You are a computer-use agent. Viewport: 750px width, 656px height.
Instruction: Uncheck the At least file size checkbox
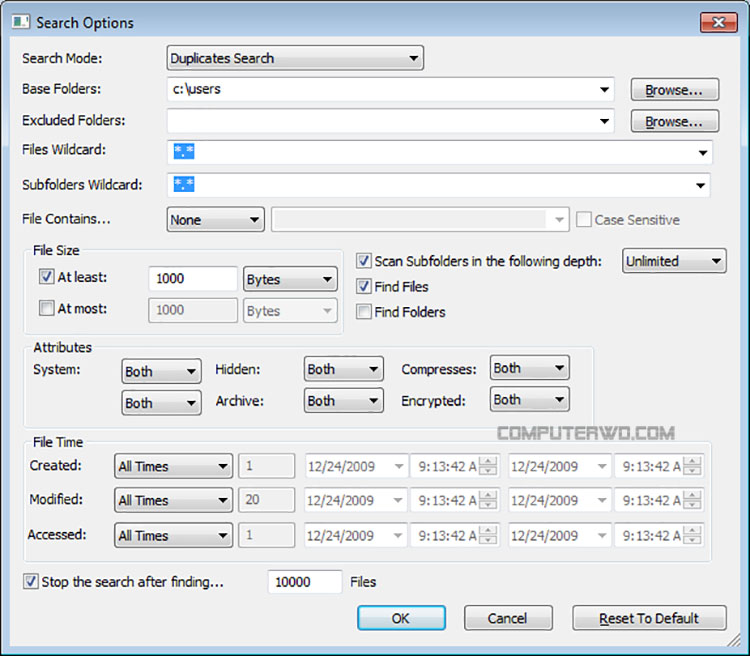[46, 277]
